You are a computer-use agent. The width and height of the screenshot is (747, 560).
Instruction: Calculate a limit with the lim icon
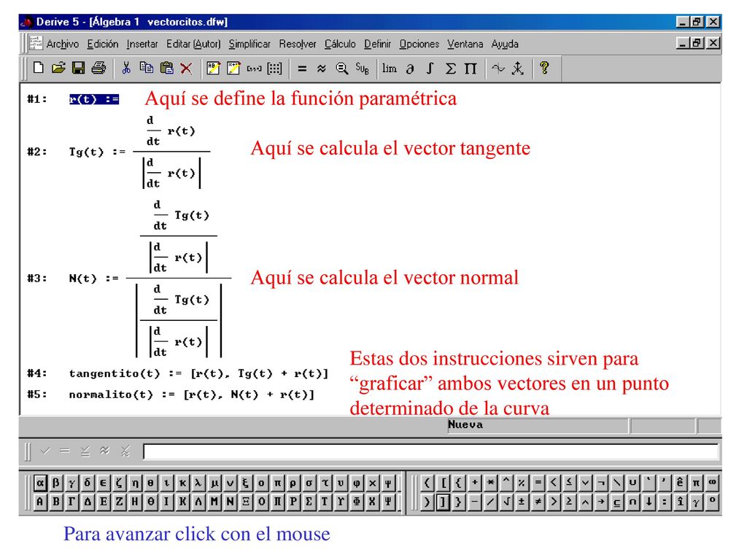[x=390, y=69]
